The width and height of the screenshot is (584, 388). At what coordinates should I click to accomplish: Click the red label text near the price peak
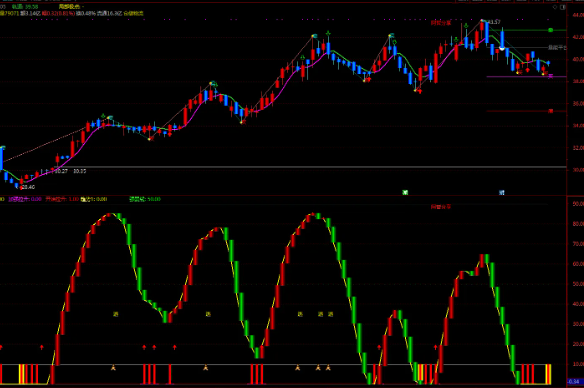441,23
